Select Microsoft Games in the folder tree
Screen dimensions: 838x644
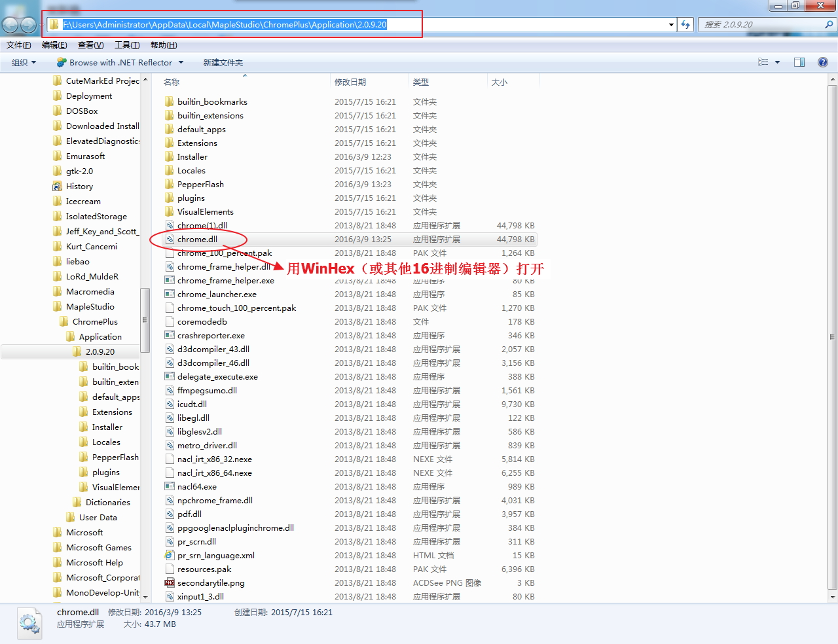99,548
